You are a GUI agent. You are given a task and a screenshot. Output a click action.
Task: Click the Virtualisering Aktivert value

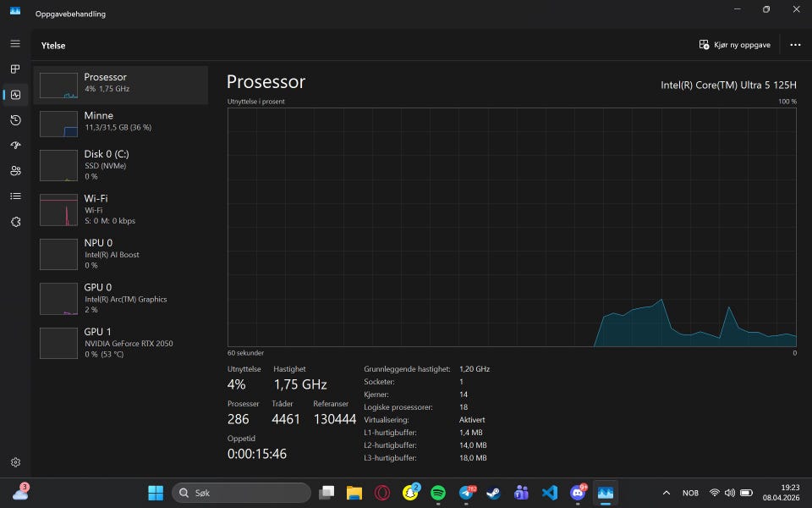[472, 420]
